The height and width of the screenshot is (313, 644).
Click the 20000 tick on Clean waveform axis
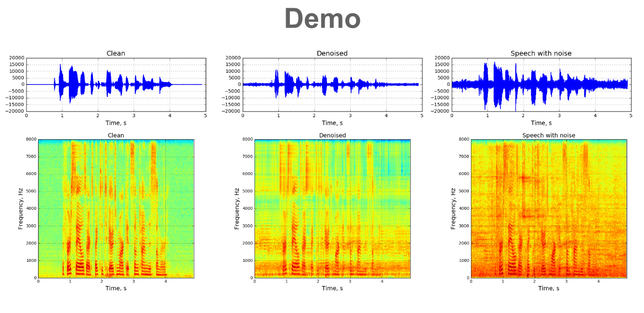[x=17, y=58]
